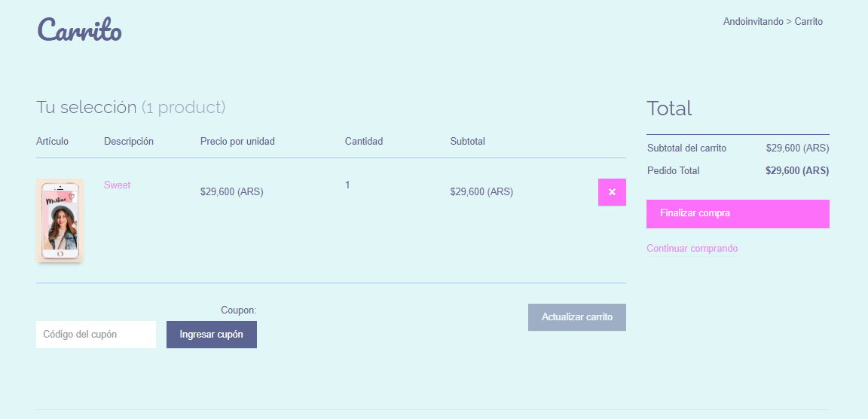Click the Precio por unidad column header
Viewport: 868px width, 419px height.
[237, 142]
